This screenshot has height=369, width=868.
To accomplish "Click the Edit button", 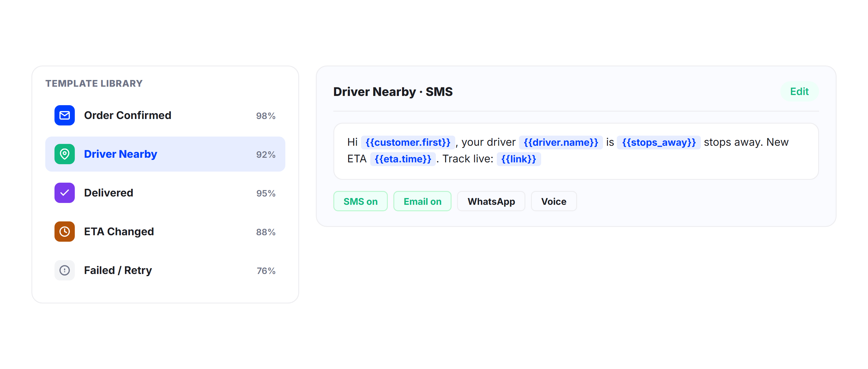I will pyautogui.click(x=799, y=92).
